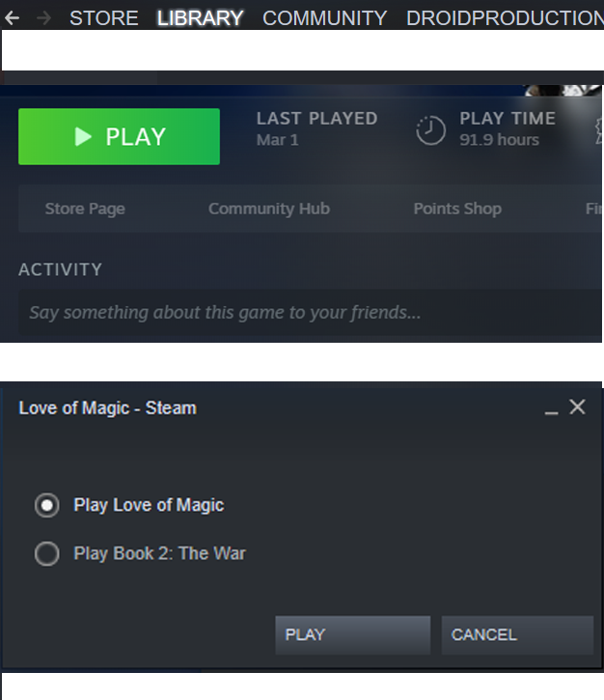Select the Play Love of Magic radio option
604x700 pixels.
(47, 505)
